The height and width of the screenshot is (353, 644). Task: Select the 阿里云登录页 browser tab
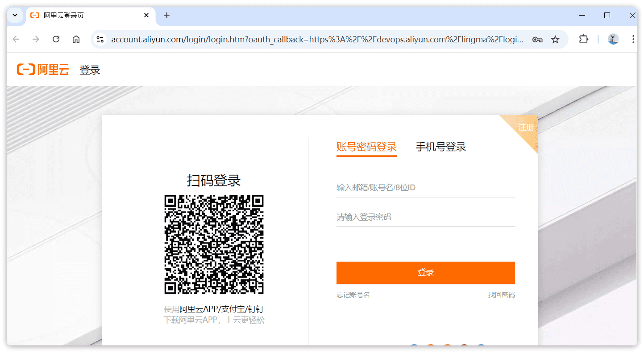tap(91, 15)
